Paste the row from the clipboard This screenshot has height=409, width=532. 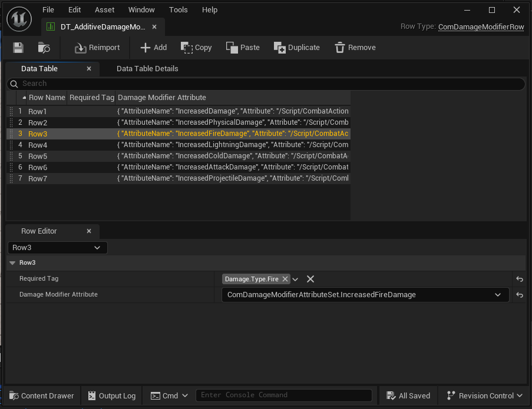click(x=243, y=48)
